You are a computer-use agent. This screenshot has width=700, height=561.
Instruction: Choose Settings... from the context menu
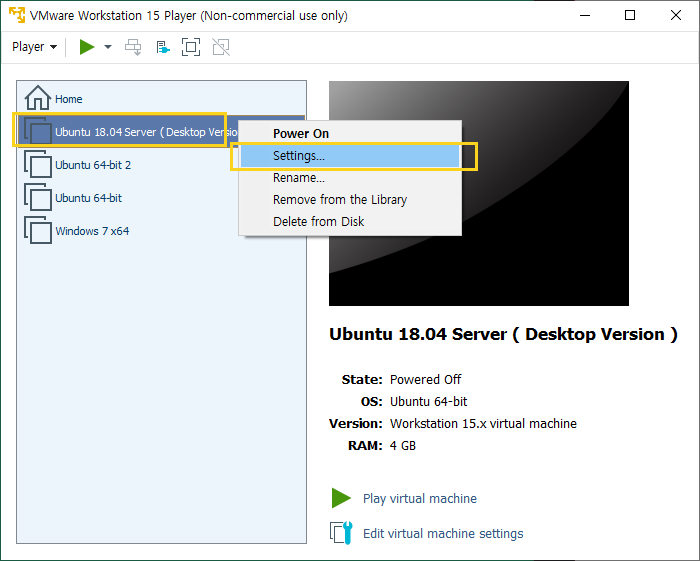[350, 156]
